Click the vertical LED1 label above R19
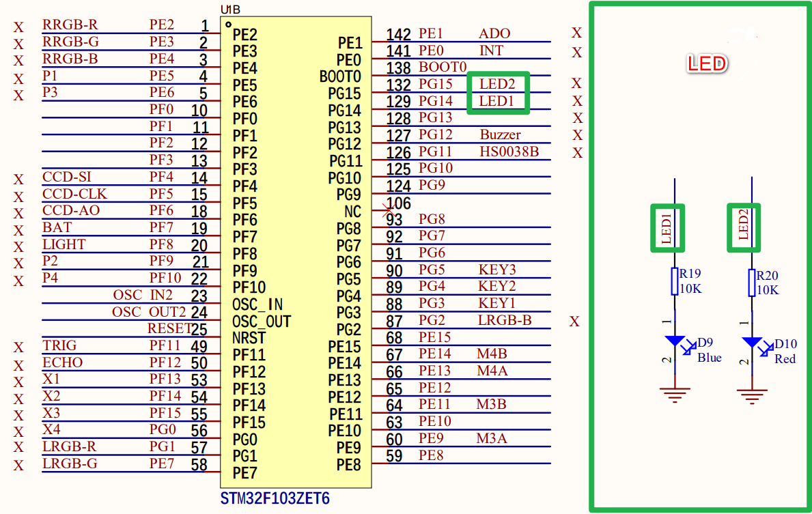 [x=667, y=228]
